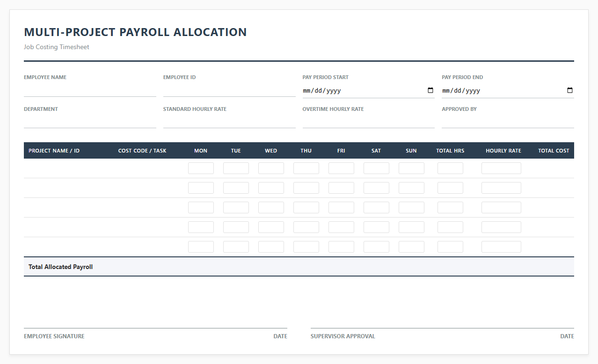Screen dimensions: 598x364
Task: Focus the Total Hrs box in the fifth row
Action: tap(450, 247)
